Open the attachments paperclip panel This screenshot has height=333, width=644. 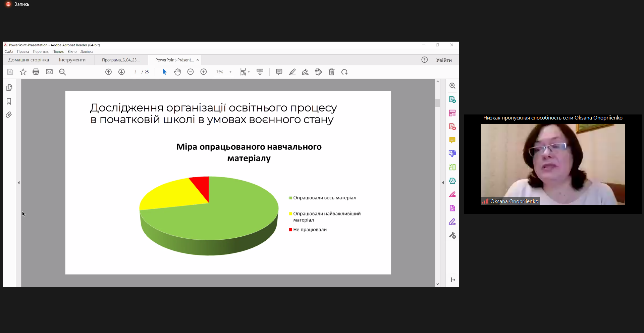9,115
